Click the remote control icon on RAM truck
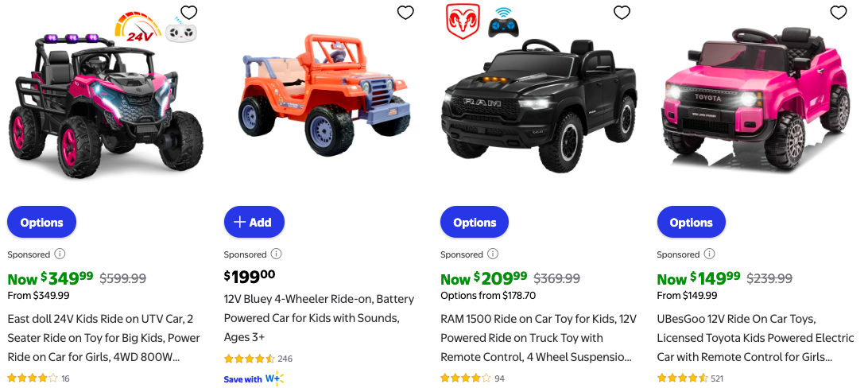 502,21
